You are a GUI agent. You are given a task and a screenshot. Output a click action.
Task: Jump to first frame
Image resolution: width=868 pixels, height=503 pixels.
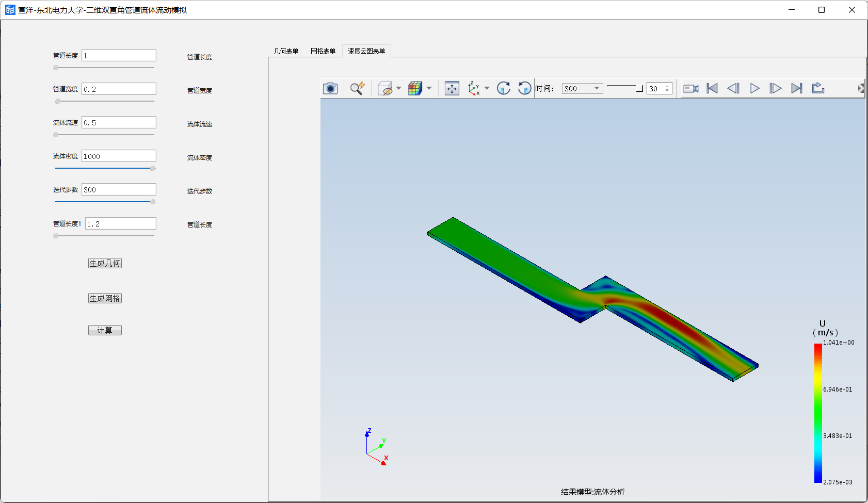pos(712,89)
